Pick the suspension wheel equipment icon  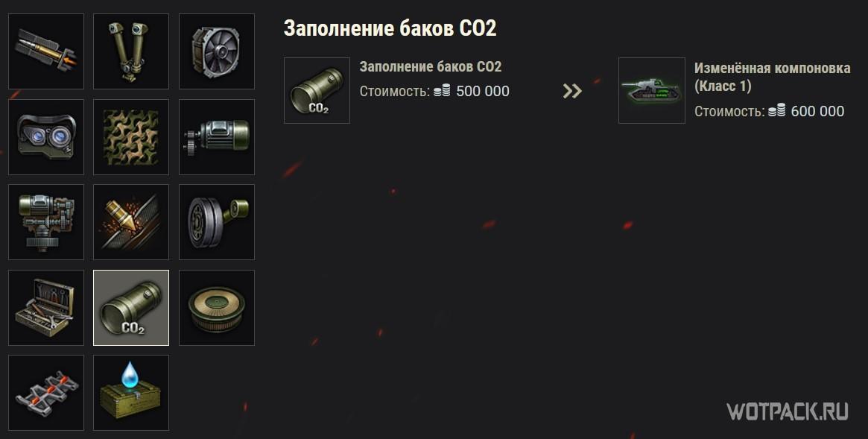(217, 222)
